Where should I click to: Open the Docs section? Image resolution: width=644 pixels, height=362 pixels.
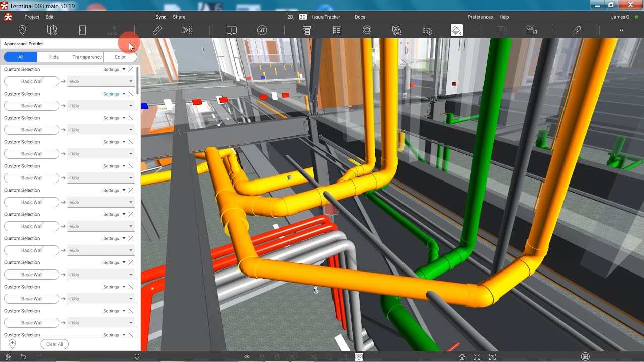coord(360,17)
